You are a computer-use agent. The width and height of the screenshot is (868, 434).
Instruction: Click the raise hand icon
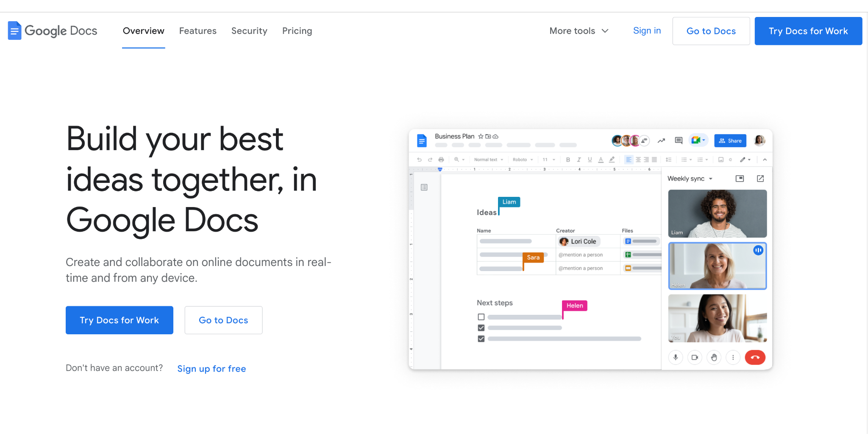(714, 357)
